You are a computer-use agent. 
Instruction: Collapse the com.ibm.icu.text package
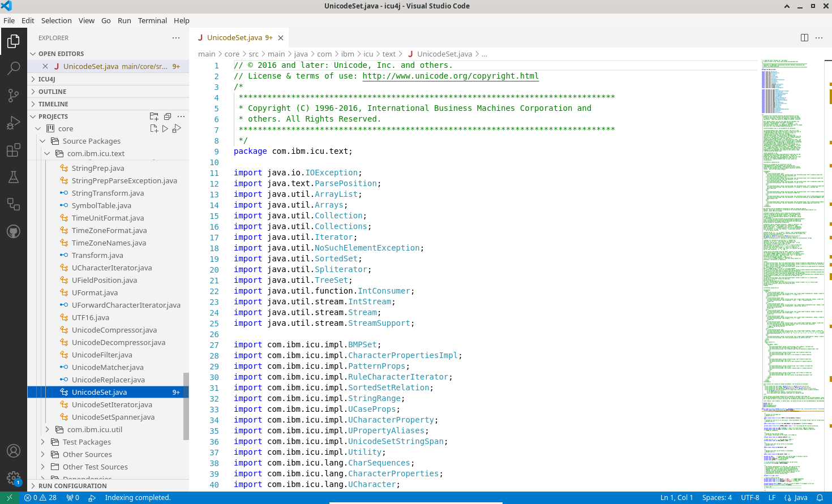[x=47, y=154]
